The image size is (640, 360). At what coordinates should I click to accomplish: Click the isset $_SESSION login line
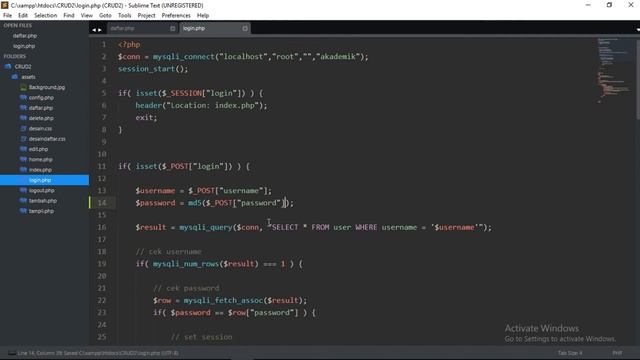[191, 93]
